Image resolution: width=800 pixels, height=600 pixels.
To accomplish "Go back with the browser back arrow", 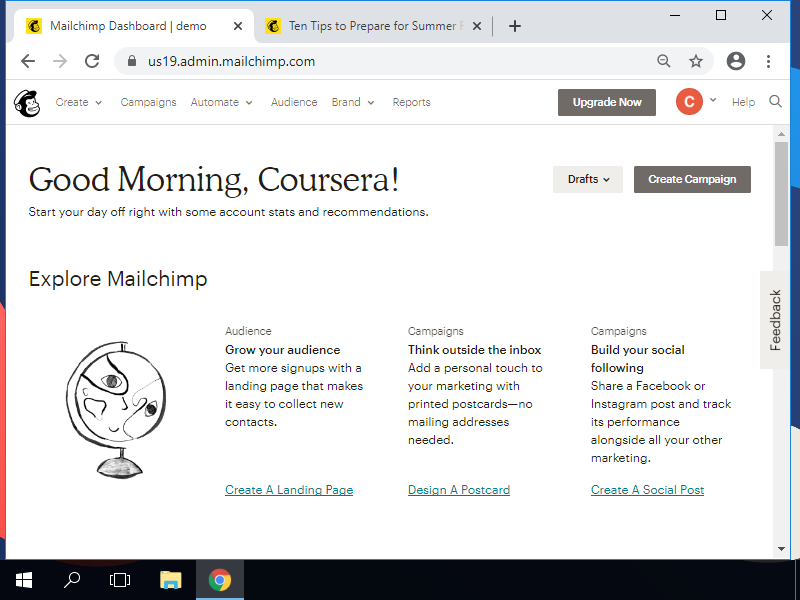I will [28, 61].
